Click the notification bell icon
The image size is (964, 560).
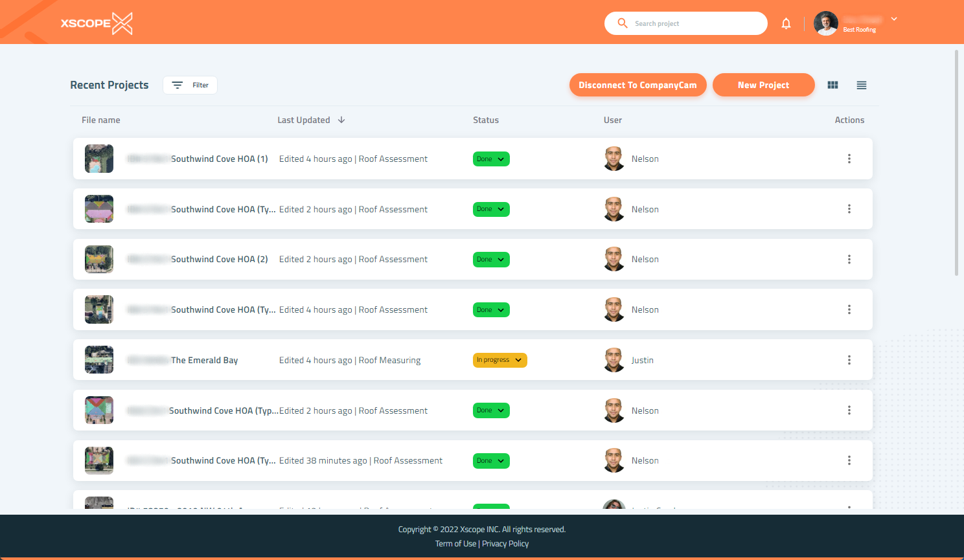[x=786, y=24]
